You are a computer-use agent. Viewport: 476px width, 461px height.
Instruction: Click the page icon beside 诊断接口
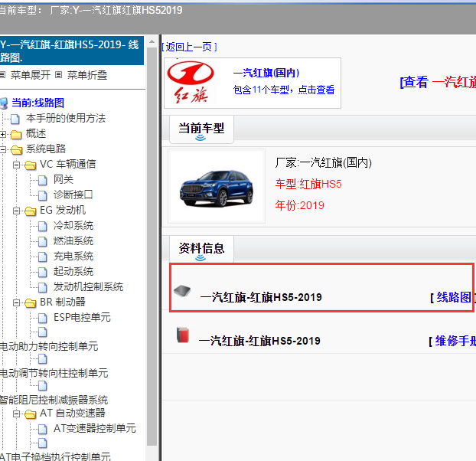(x=43, y=195)
